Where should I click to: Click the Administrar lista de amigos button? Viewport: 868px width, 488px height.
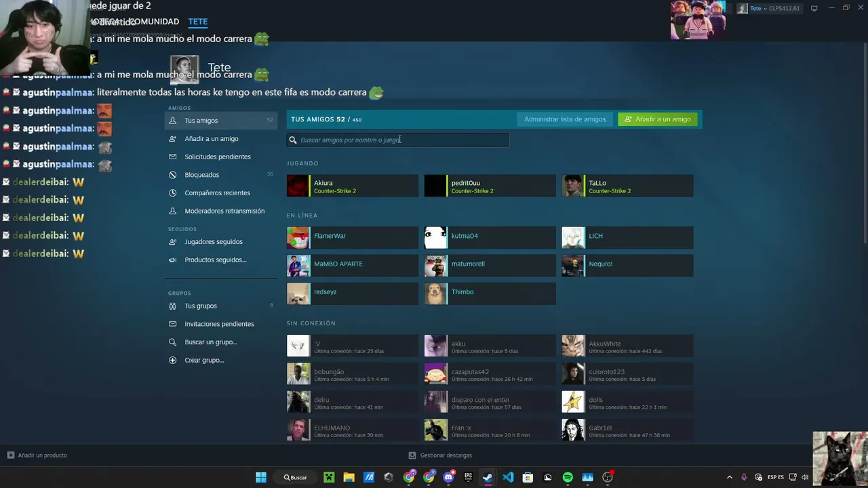565,119
